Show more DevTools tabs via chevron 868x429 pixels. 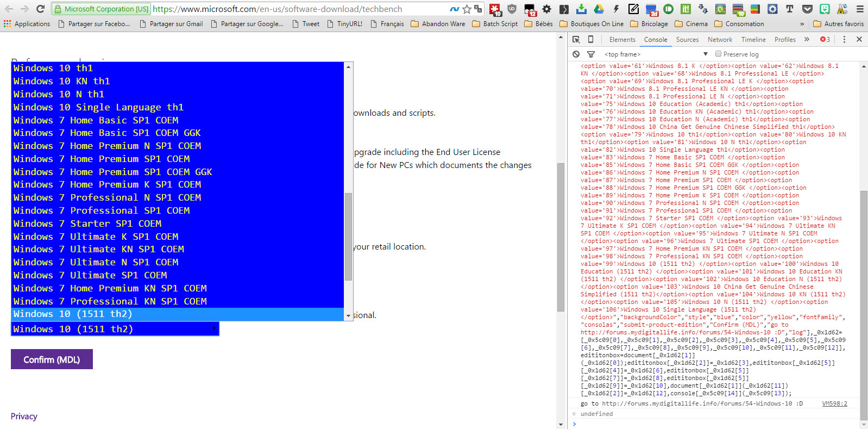tap(807, 39)
